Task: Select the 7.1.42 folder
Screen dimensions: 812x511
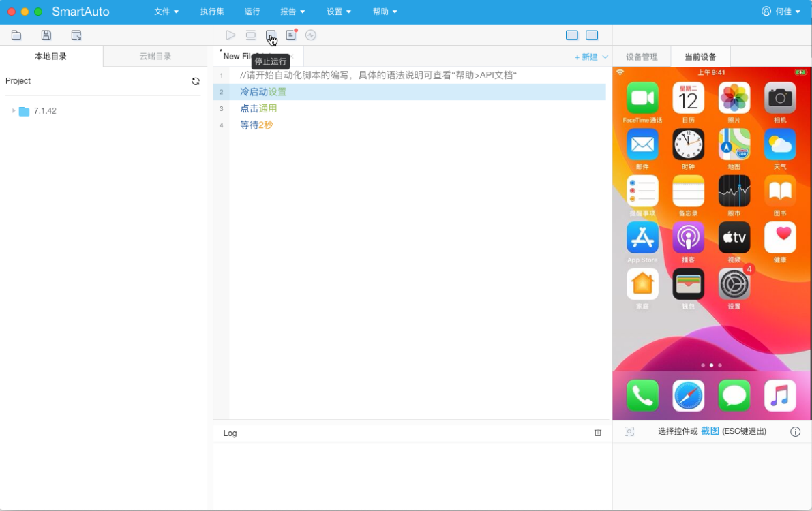Action: (x=38, y=111)
